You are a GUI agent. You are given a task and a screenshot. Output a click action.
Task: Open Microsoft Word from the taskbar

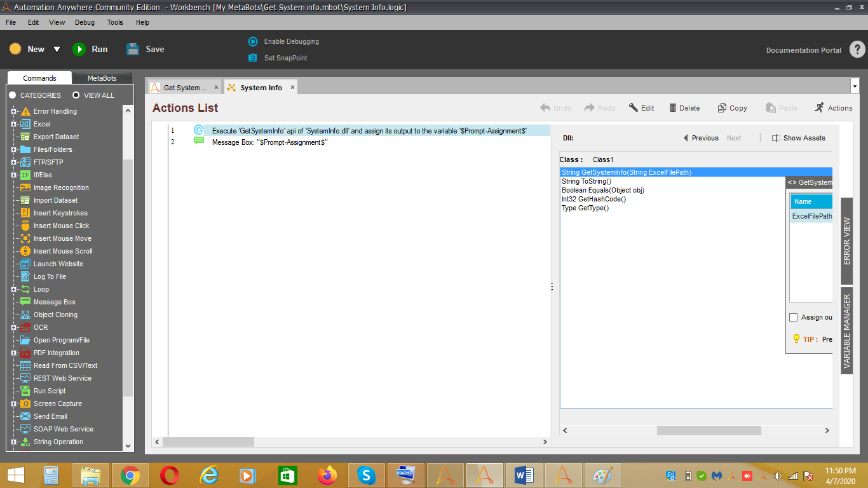pos(524,475)
